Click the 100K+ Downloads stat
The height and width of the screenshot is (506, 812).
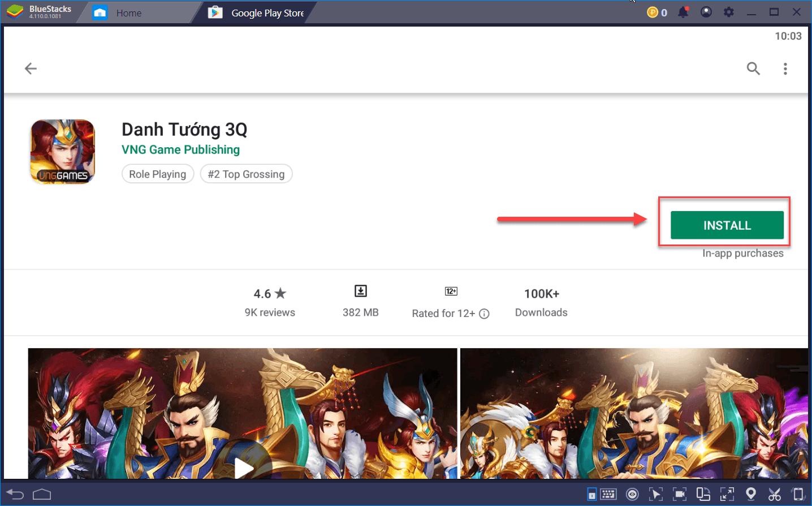pos(541,302)
